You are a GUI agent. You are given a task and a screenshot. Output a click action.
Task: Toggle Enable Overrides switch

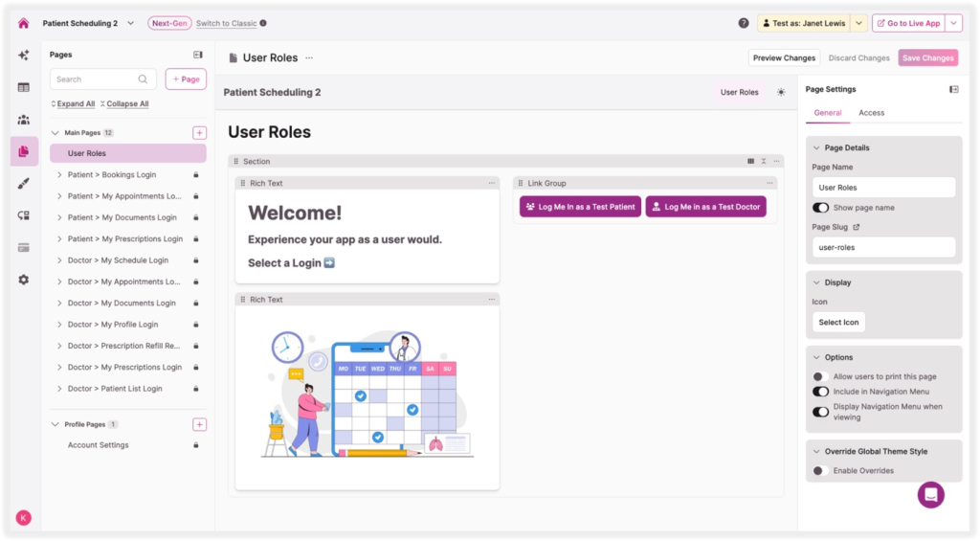tap(820, 470)
